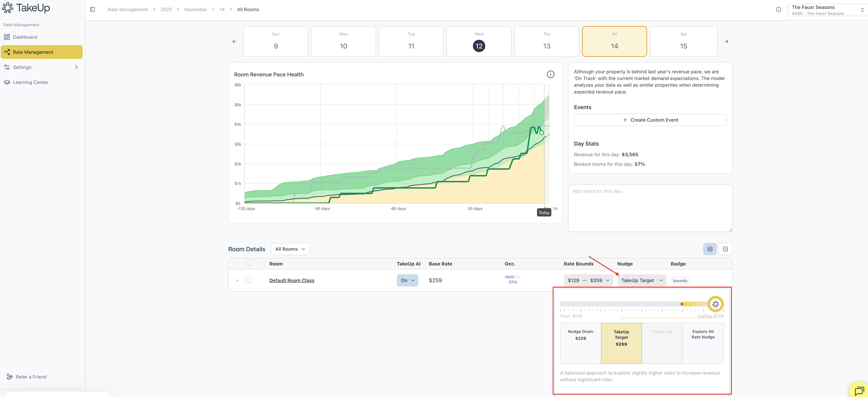
Task: Click Create Custom Event button
Action: tap(650, 120)
